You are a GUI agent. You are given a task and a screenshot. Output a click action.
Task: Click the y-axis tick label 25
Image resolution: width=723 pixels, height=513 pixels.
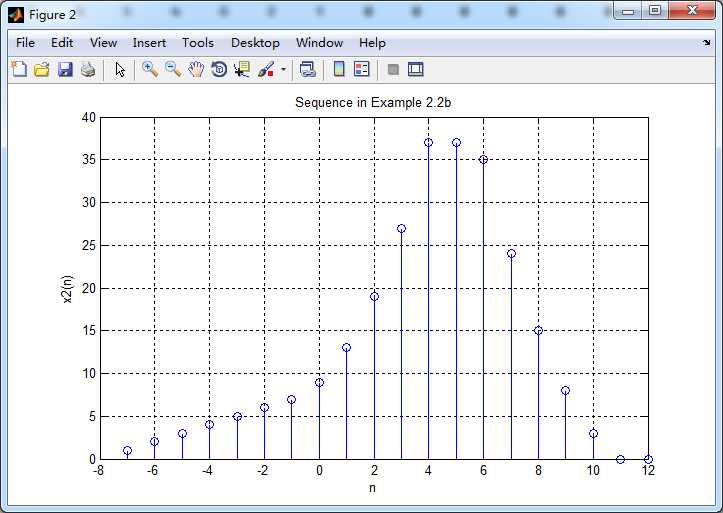coord(89,245)
